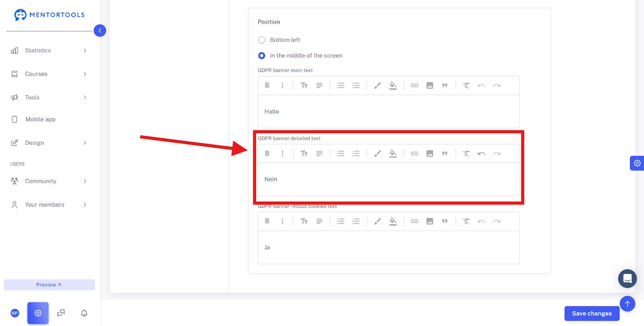Open more options in main text toolbar
644x326 pixels.
coord(283,85)
